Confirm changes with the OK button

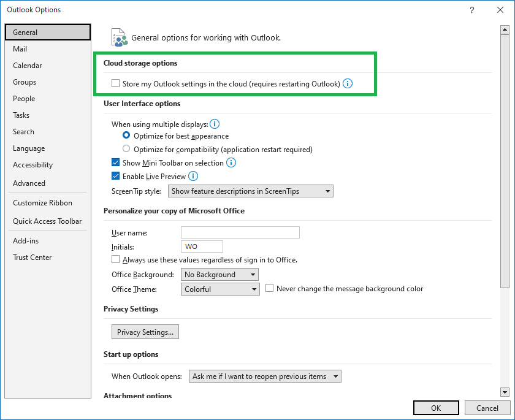pyautogui.click(x=436, y=408)
